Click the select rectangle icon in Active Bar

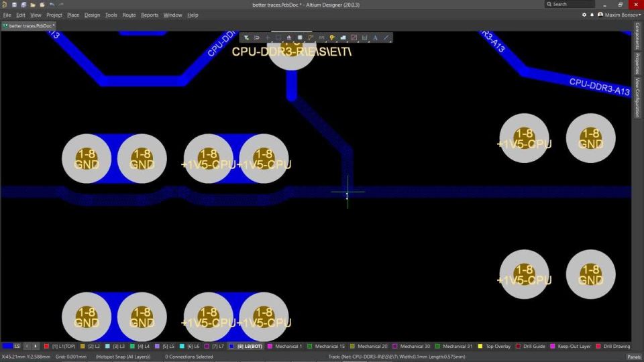(x=278, y=38)
